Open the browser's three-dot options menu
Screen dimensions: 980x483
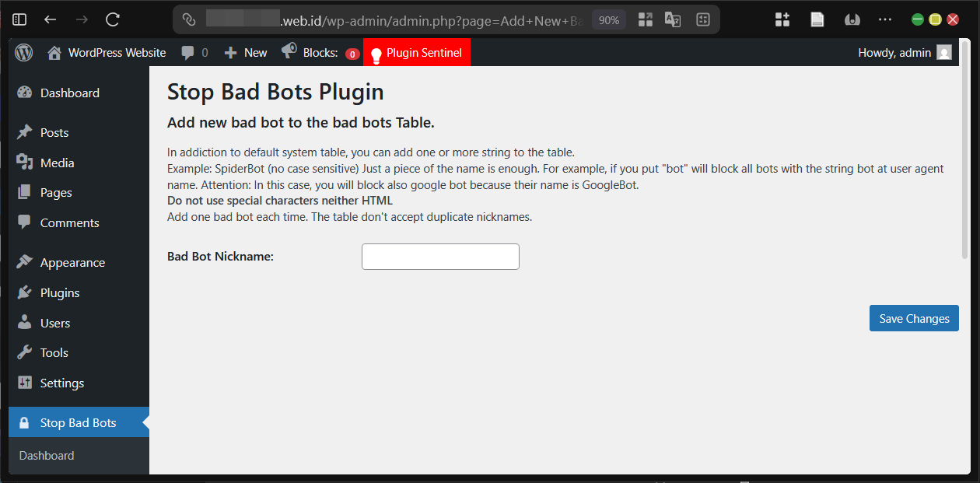coord(884,19)
